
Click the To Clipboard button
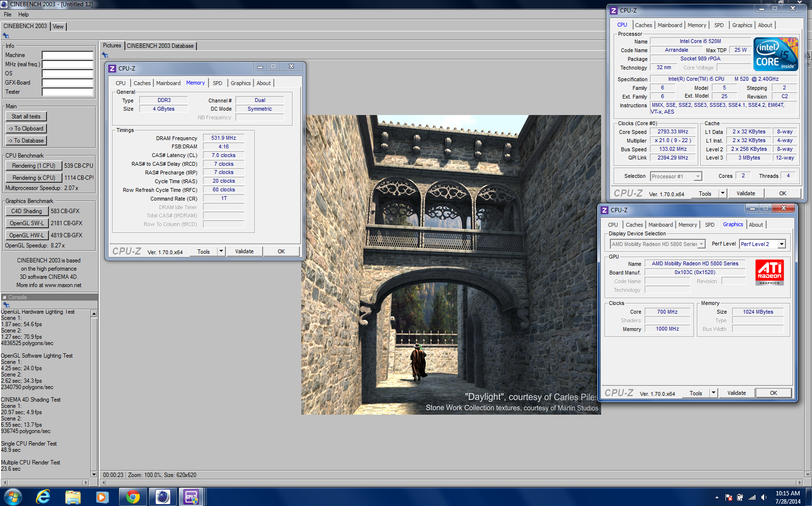(x=26, y=129)
